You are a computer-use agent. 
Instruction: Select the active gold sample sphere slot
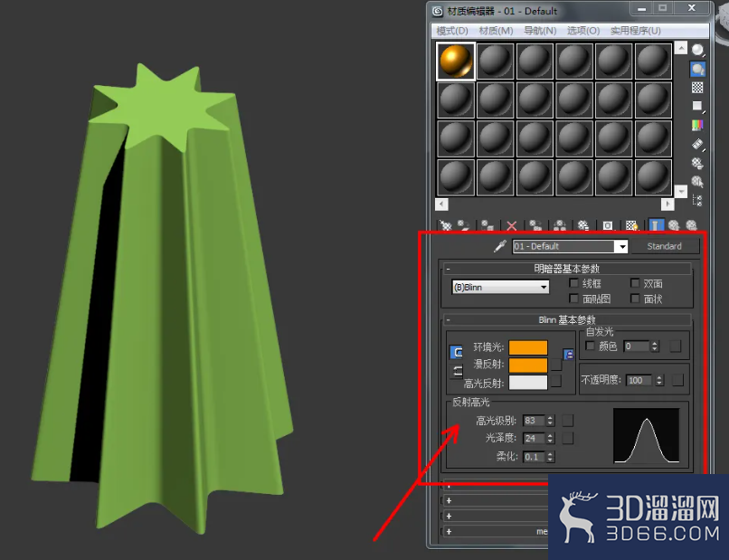click(x=456, y=61)
